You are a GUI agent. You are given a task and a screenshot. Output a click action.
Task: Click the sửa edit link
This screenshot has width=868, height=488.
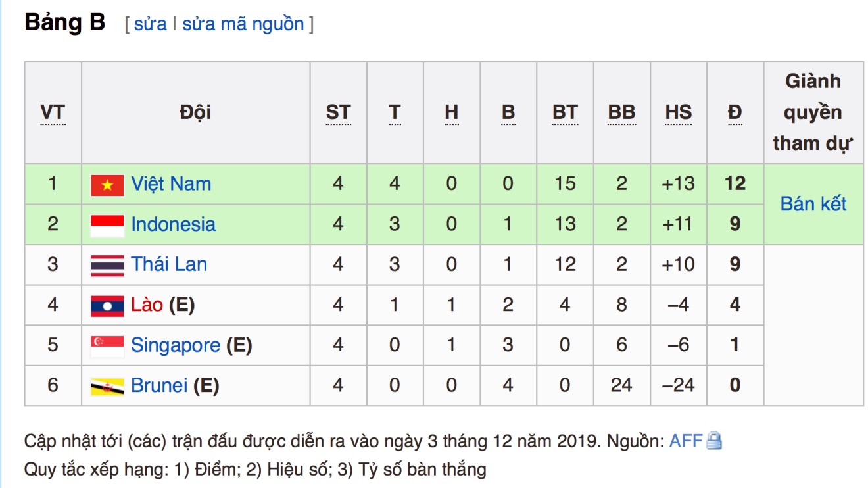(x=151, y=24)
